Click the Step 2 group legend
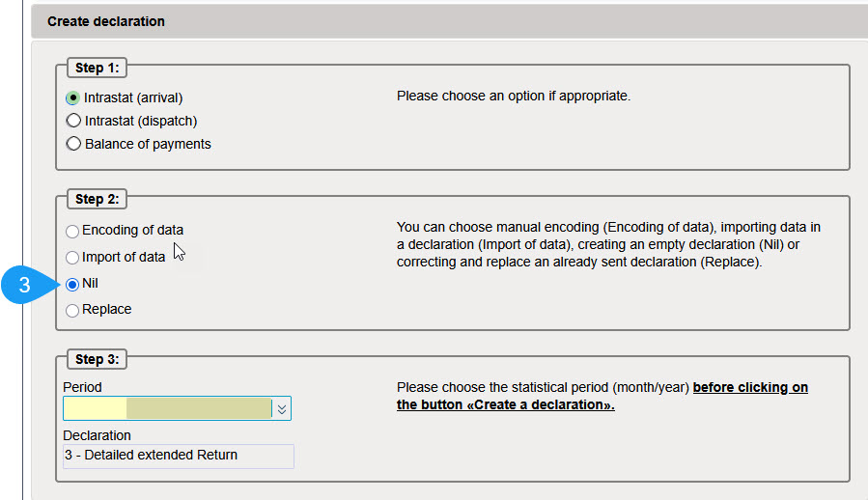This screenshot has height=500, width=868. (x=97, y=200)
